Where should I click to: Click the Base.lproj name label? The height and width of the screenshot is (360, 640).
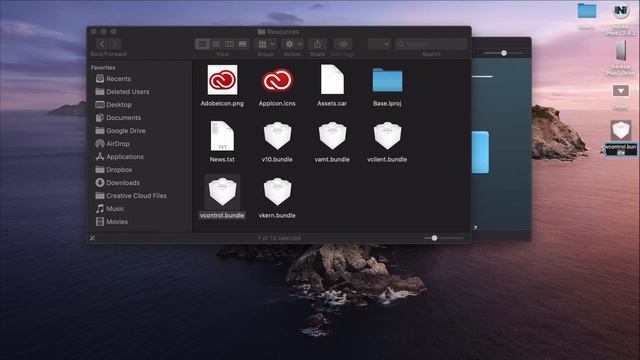coord(387,104)
